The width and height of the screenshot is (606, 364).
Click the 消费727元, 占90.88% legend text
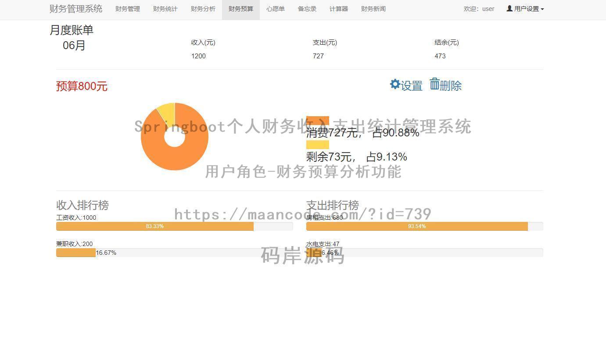tap(363, 132)
